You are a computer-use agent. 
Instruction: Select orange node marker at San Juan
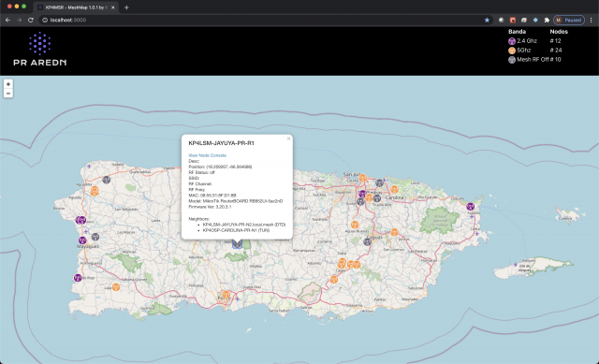362,178
